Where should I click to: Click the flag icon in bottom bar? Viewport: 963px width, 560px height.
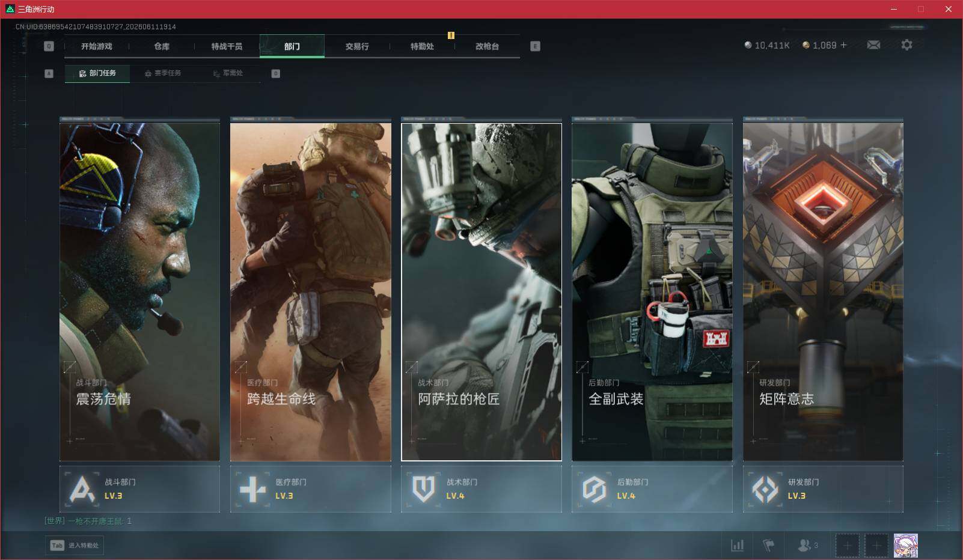(768, 546)
